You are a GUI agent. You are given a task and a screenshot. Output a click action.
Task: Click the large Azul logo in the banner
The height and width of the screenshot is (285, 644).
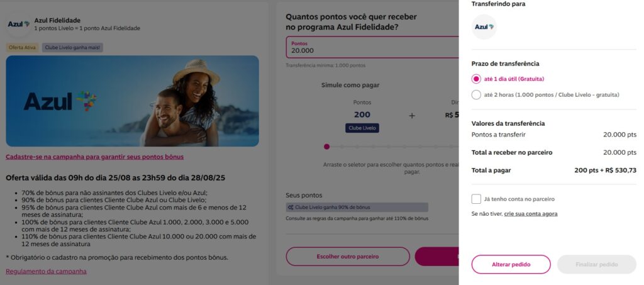(x=60, y=101)
